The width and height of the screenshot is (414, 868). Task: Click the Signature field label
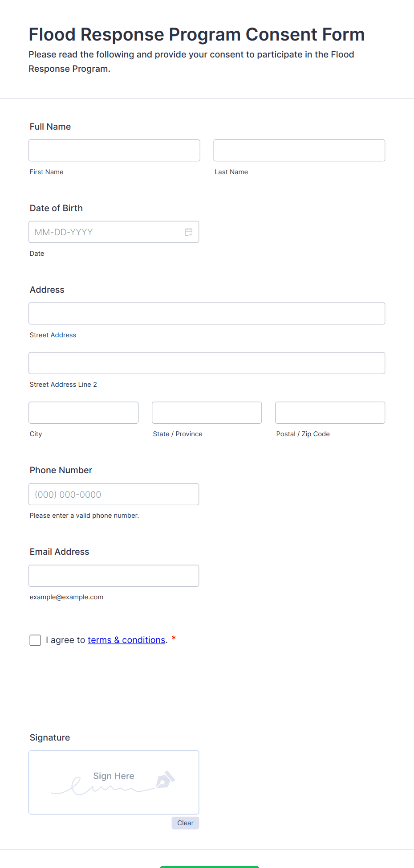click(50, 737)
